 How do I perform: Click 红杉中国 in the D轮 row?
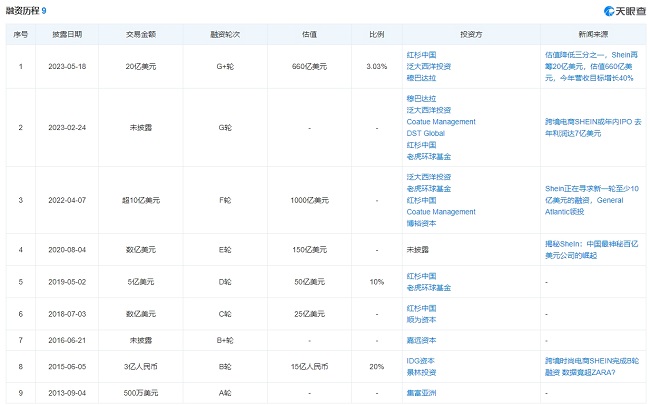pyautogui.click(x=421, y=276)
